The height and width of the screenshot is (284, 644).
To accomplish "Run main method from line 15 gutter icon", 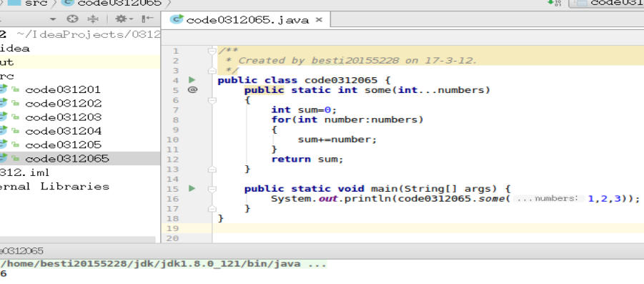I will click(192, 189).
